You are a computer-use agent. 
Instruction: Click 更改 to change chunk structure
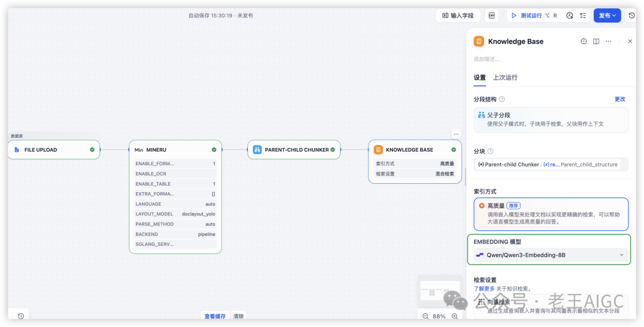[620, 99]
